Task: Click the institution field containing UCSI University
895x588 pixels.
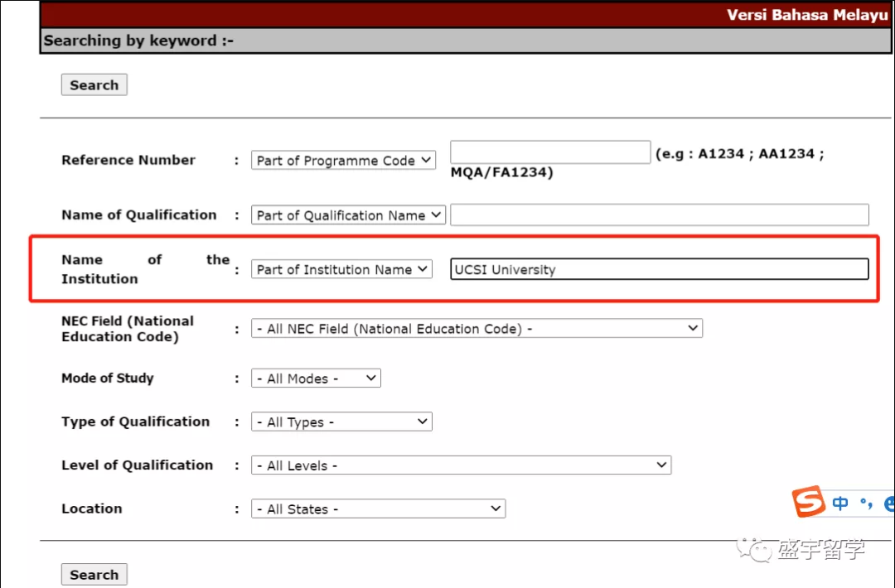Action: coord(660,269)
